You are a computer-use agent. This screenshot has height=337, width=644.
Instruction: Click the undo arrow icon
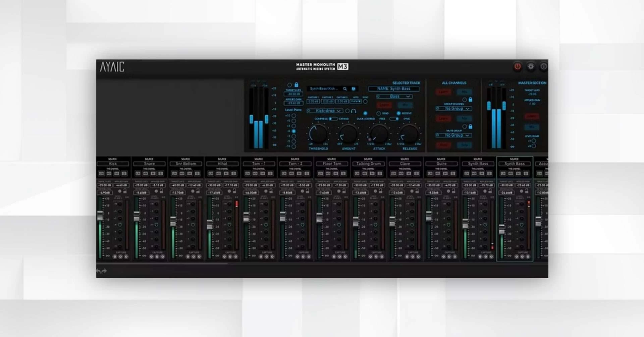click(98, 271)
